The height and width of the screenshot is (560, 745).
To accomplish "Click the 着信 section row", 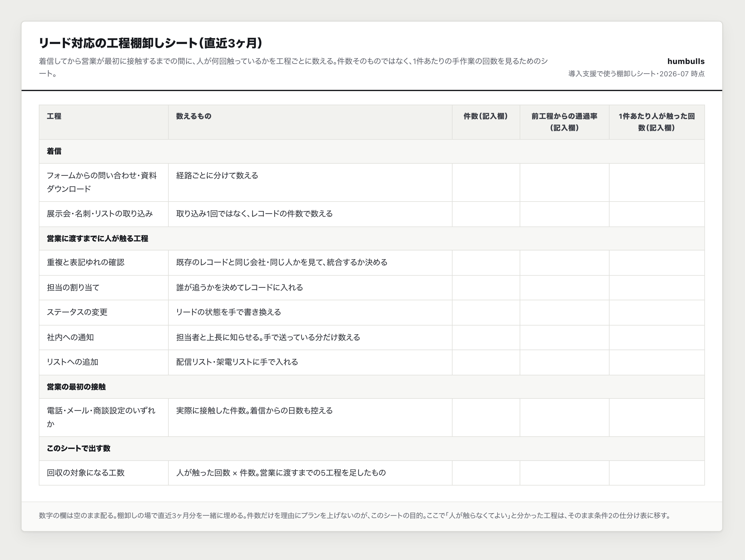I will tap(372, 151).
